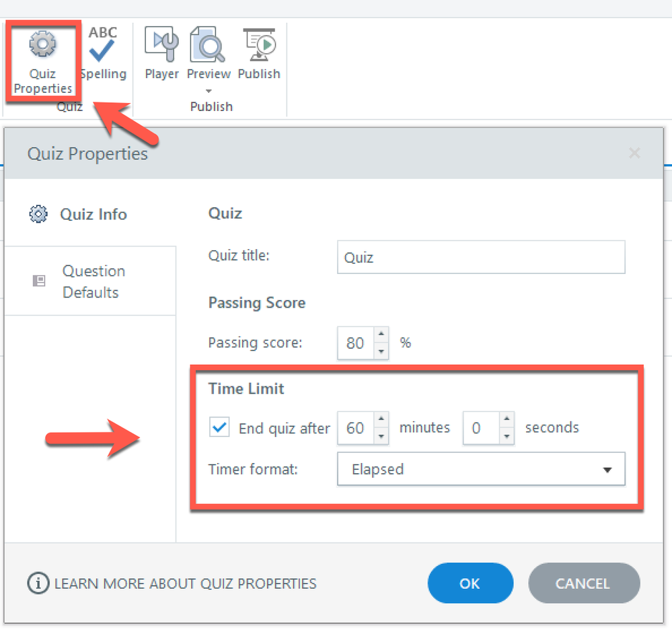Click the OK button
Image resolution: width=672 pixels, height=634 pixels.
(x=470, y=584)
